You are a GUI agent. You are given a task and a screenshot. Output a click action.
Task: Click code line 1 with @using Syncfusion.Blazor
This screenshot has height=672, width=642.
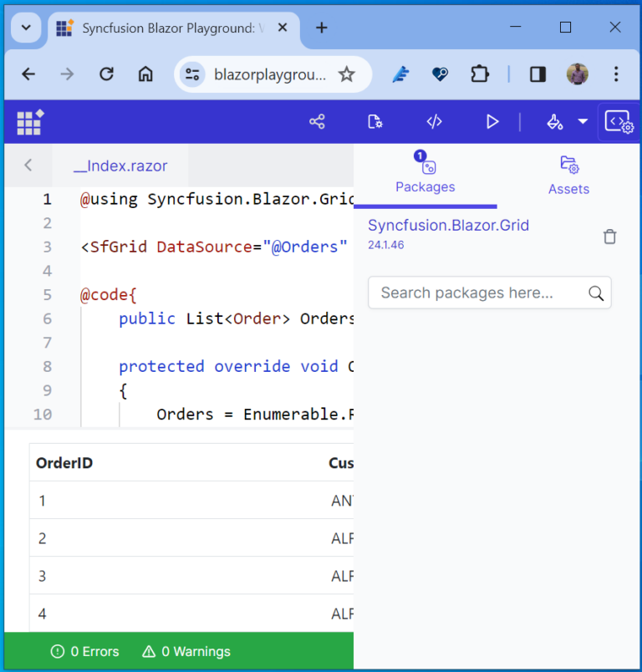pos(217,199)
